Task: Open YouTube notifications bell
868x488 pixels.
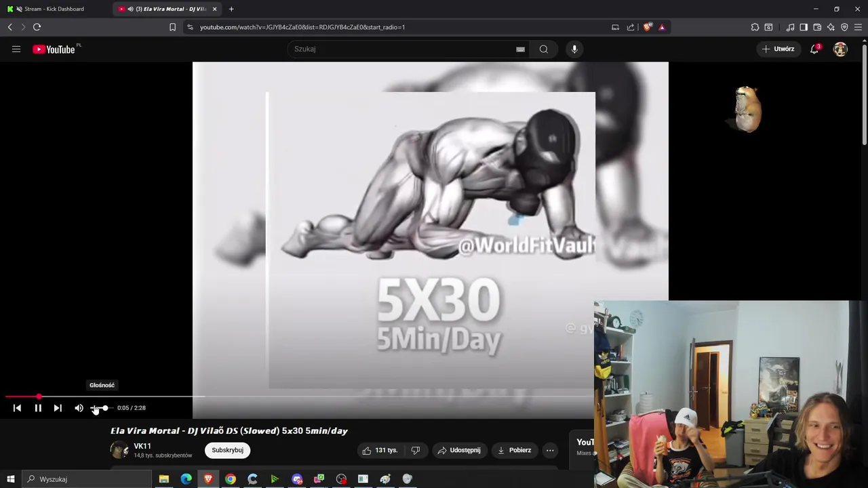Action: point(814,49)
